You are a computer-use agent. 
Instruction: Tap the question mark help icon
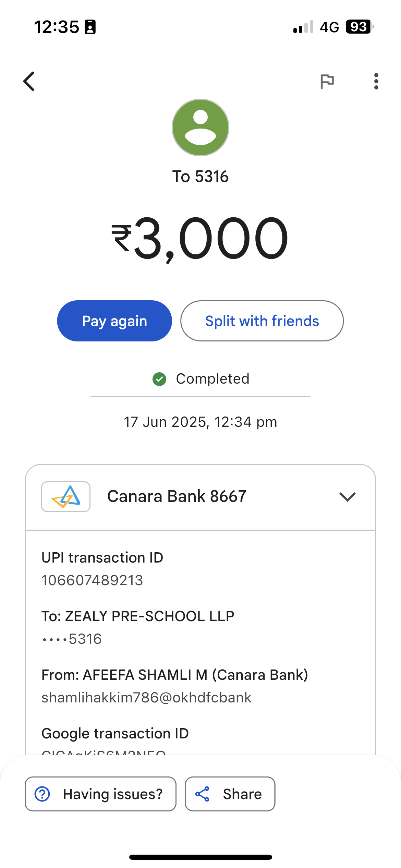[x=42, y=794]
